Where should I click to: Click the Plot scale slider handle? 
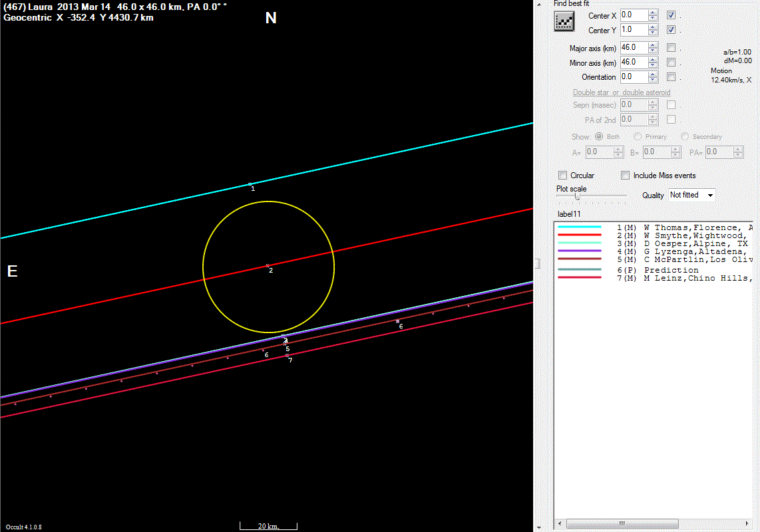point(577,196)
